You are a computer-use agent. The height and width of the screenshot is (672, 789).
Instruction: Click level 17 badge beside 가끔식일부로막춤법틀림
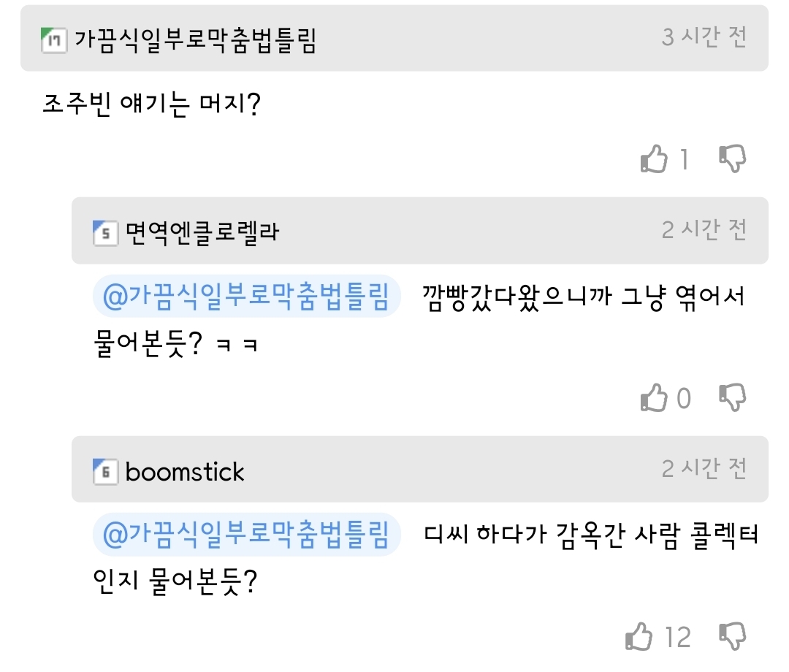pos(54,39)
